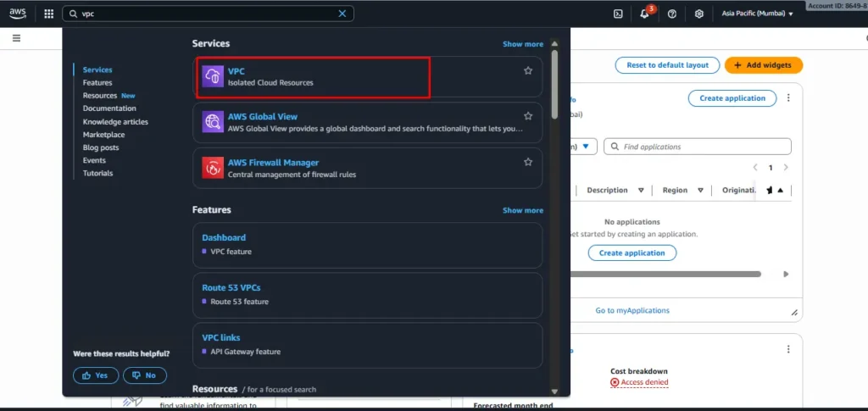Image resolution: width=868 pixels, height=411 pixels.
Task: Clear the vpc search text with X
Action: pos(342,14)
